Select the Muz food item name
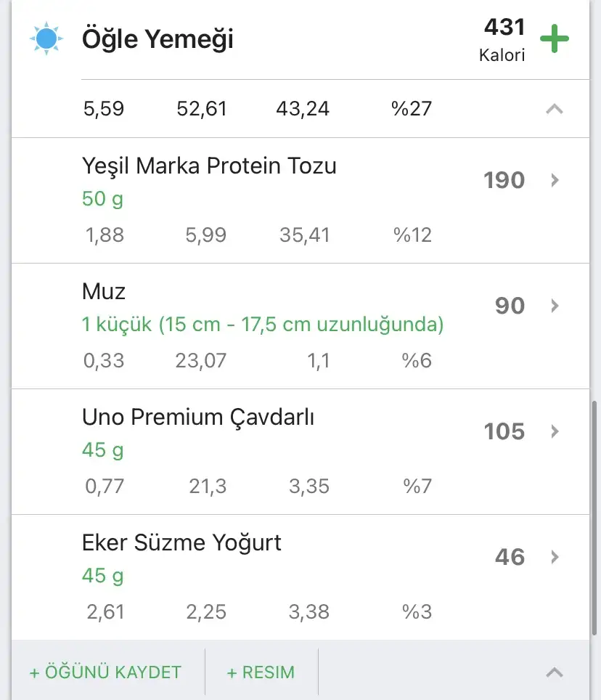The image size is (601, 700). click(x=104, y=292)
